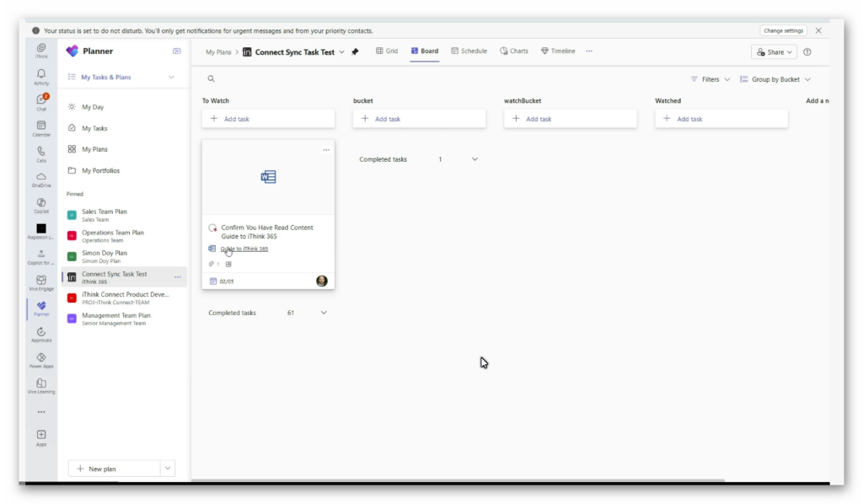The image size is (863, 504).
Task: Open the iThink app in Teams rail
Action: [x=41, y=51]
